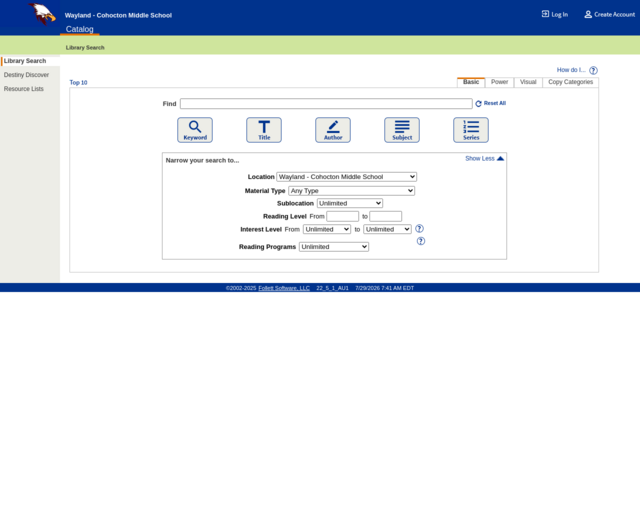Open the Reading Programs dropdown

pyautogui.click(x=334, y=247)
